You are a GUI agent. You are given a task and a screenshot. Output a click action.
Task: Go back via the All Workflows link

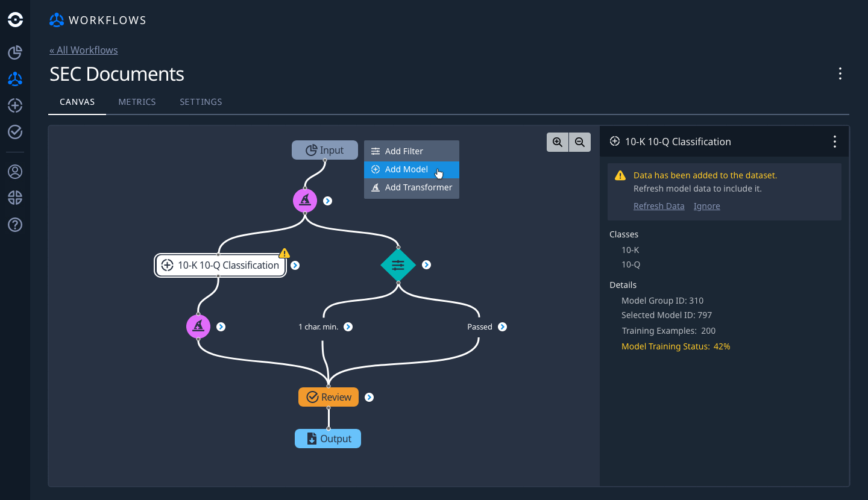point(83,50)
